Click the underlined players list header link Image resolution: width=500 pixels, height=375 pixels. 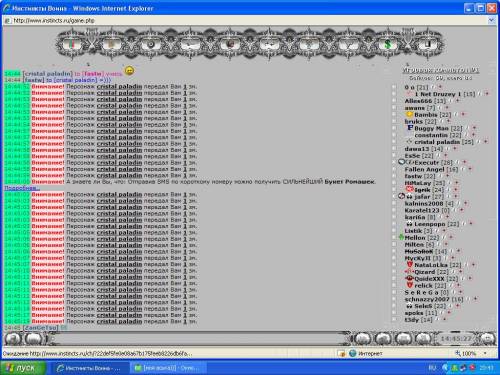click(x=441, y=70)
